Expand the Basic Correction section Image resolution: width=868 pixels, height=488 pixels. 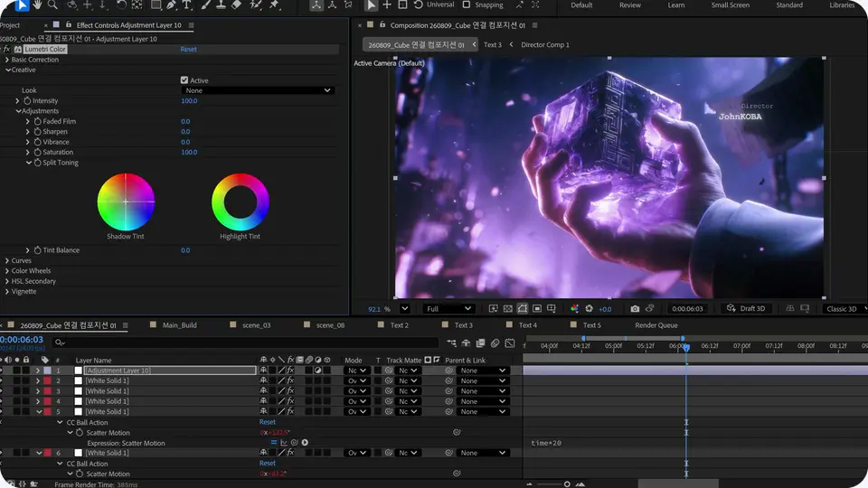click(x=7, y=60)
